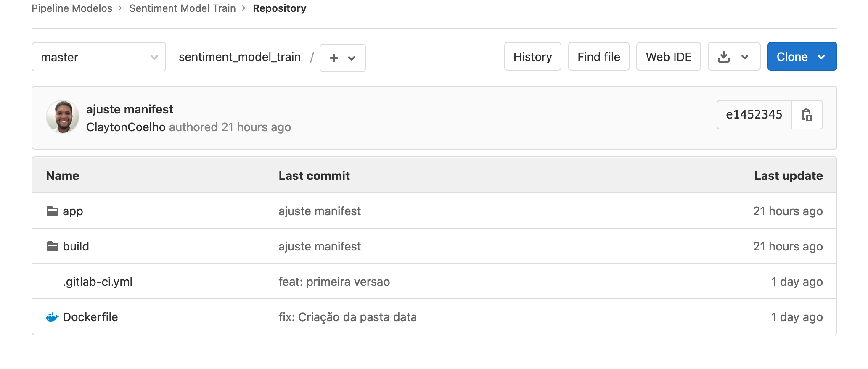Open the Clone dropdown menu
The height and width of the screenshot is (369, 868).
[802, 56]
